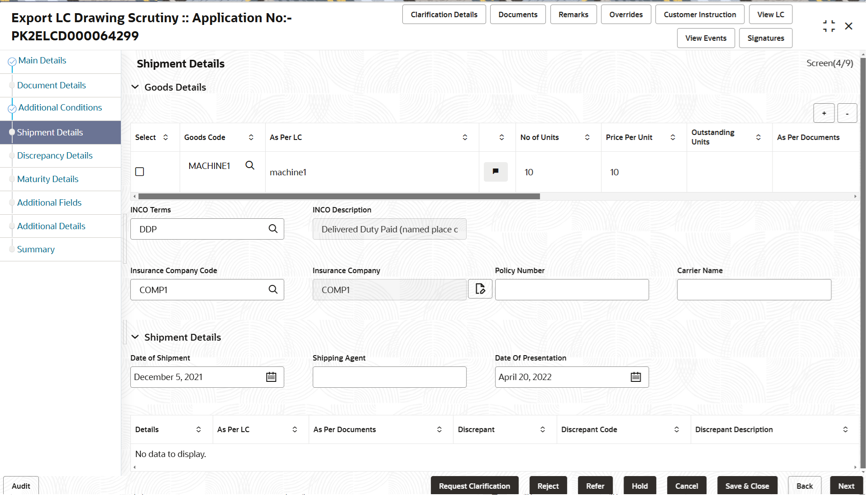Open Goods Code MACHINE1 lookup search icon
This screenshot has width=868, height=496.
coord(250,165)
